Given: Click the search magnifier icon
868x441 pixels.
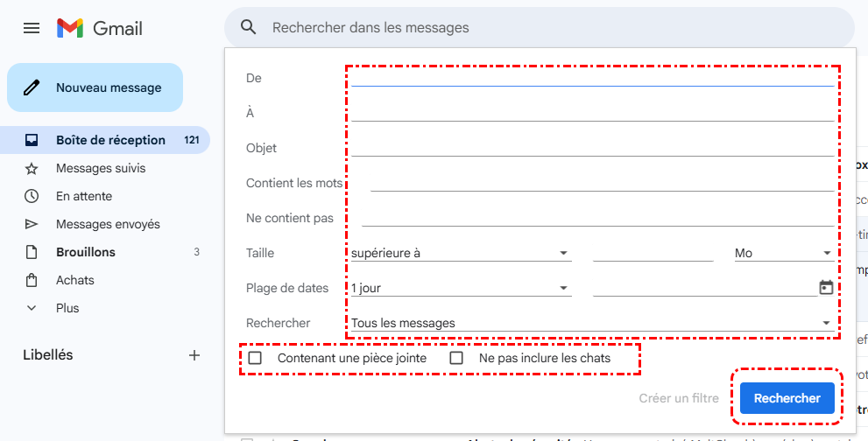Looking at the screenshot, I should point(249,28).
